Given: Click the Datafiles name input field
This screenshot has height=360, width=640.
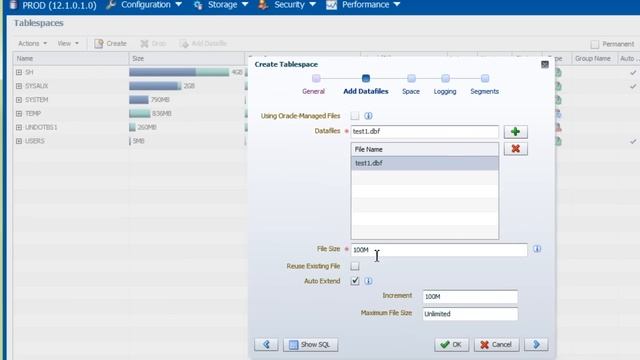Looking at the screenshot, I should pyautogui.click(x=424, y=131).
